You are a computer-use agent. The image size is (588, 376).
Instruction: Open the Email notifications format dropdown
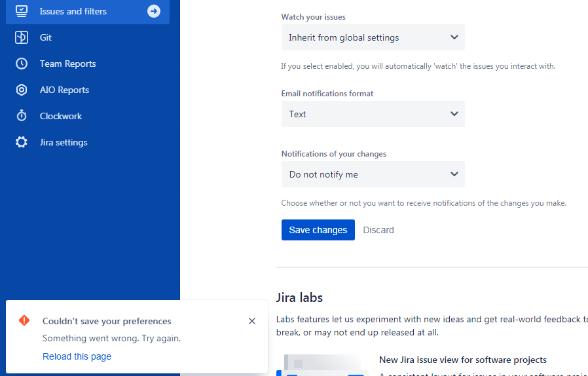coord(373,114)
